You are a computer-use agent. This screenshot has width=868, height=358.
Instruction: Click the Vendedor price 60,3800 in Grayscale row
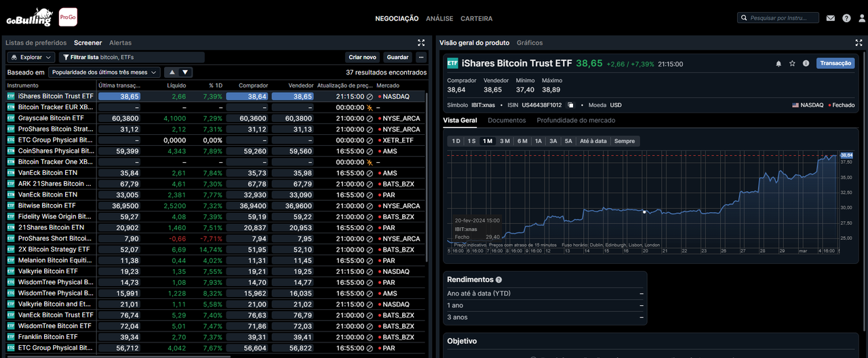[x=293, y=118]
